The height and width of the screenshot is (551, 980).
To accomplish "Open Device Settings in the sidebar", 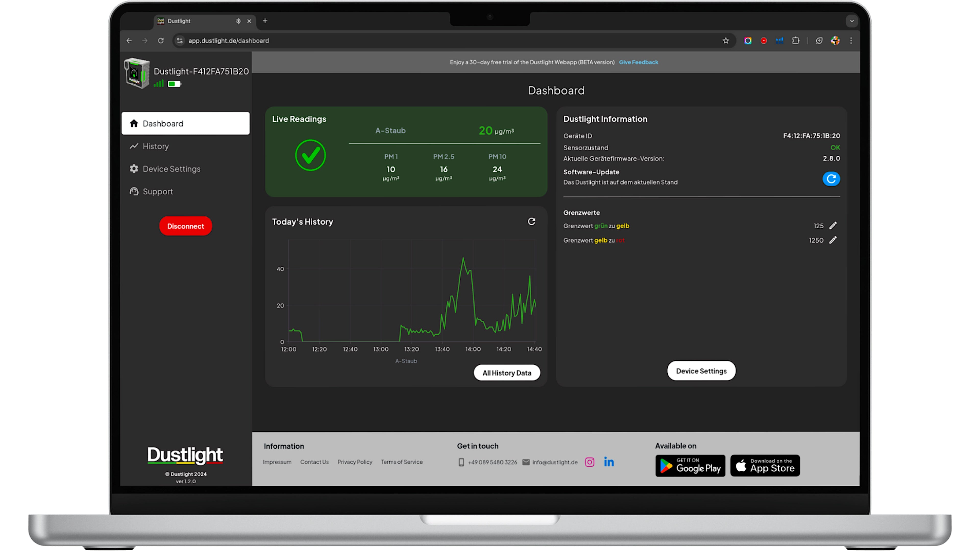I will pos(185,169).
